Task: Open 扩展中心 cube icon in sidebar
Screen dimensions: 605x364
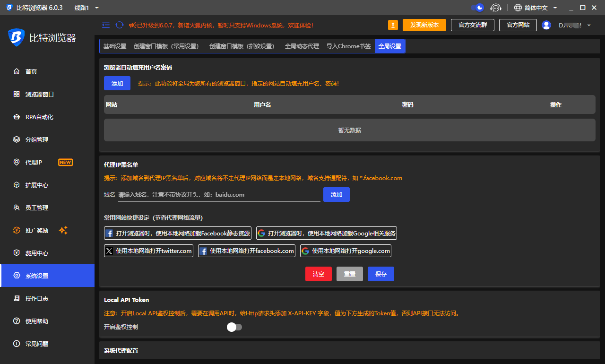Action: (17, 185)
